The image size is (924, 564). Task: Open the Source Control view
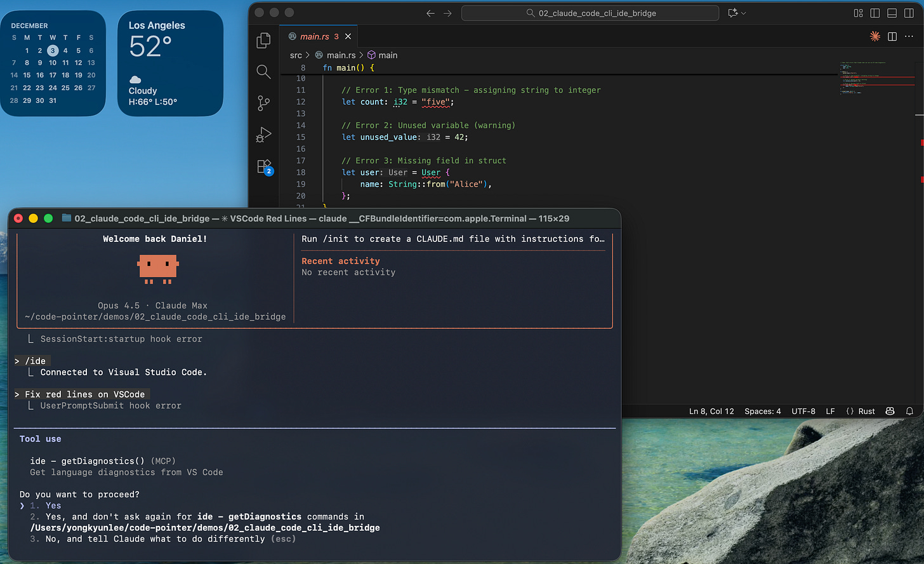[x=263, y=103]
